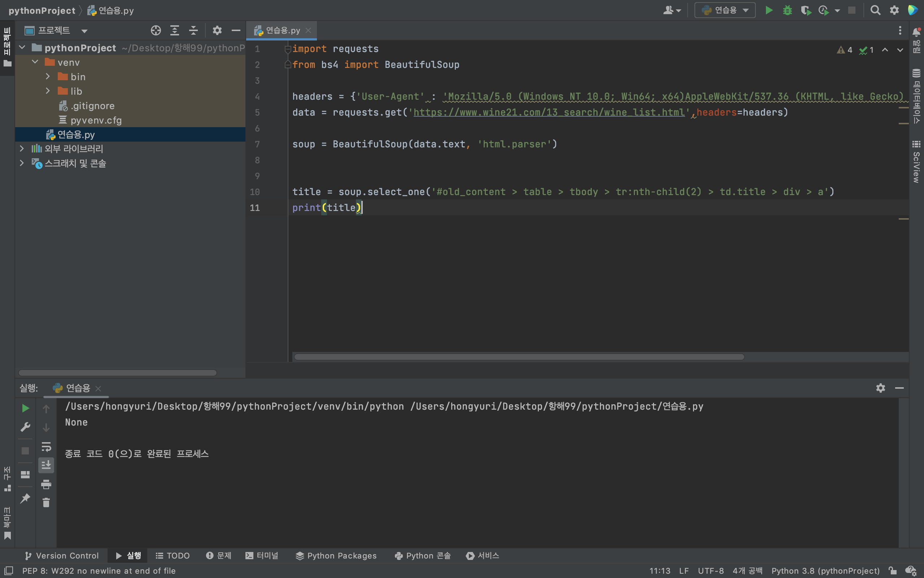924x578 pixels.
Task: Open the 서비스 services tab
Action: point(483,556)
